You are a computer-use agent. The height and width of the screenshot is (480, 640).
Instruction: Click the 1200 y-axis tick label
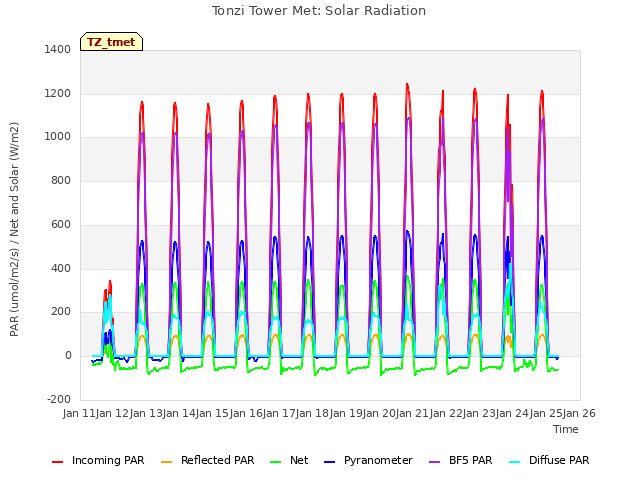(x=58, y=93)
